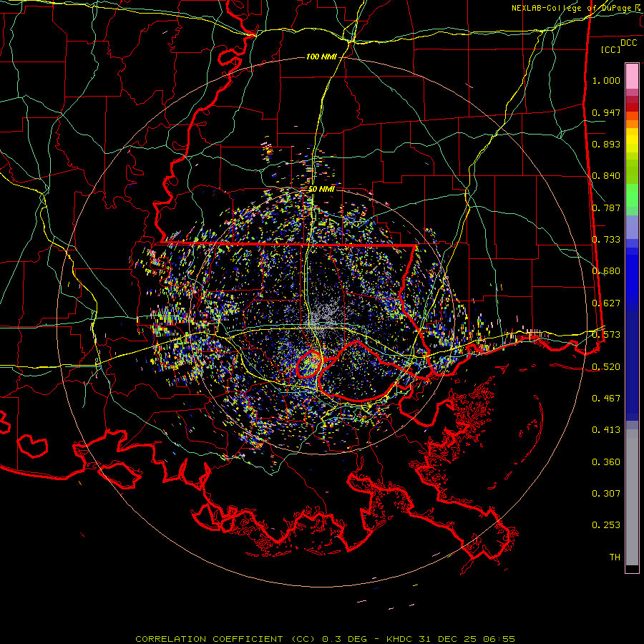Click the 50 NMI range ring label
The image size is (644, 644).
click(x=321, y=189)
